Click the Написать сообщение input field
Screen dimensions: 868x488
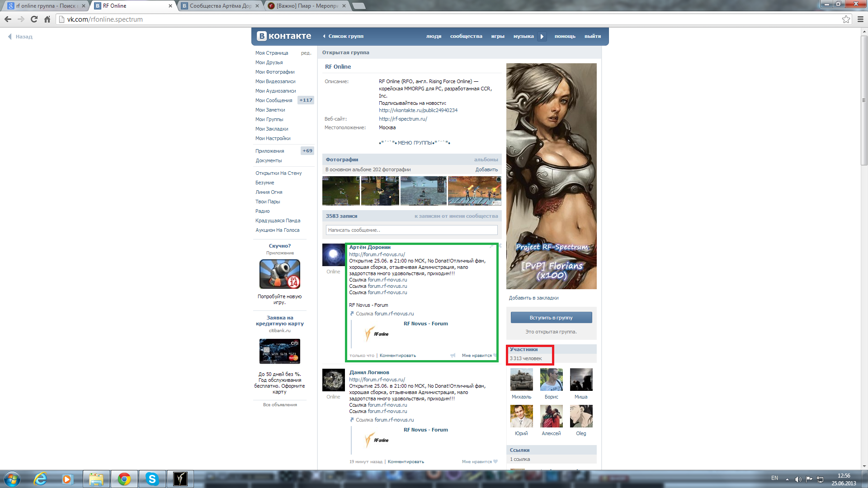pyautogui.click(x=411, y=230)
